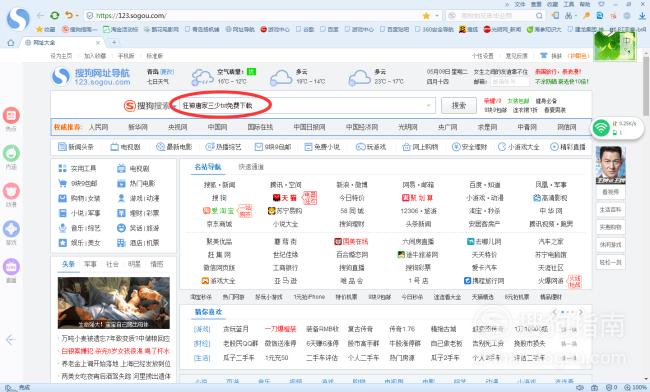Click the green browser refresh icon
Image resolution: width=650 pixels, height=392 pixels.
click(x=54, y=15)
